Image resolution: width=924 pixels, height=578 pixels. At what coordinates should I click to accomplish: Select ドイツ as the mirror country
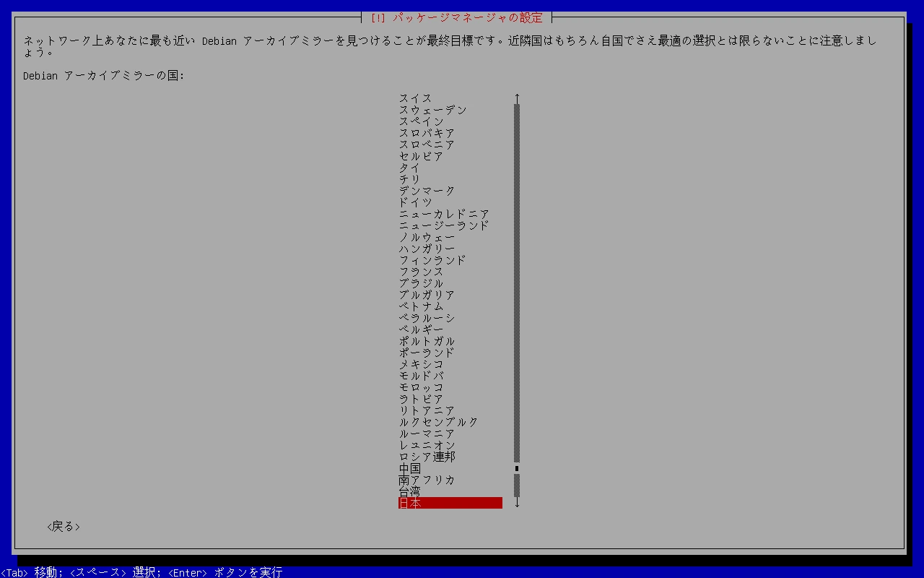(x=415, y=202)
